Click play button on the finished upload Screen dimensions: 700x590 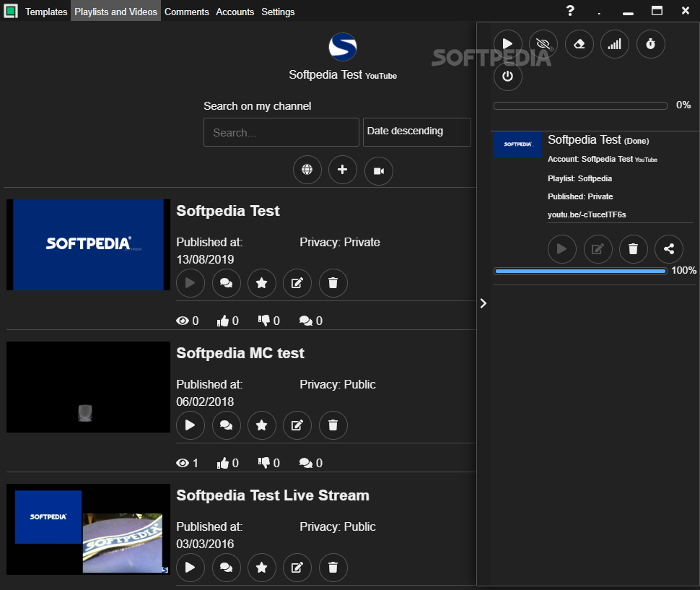click(x=562, y=249)
